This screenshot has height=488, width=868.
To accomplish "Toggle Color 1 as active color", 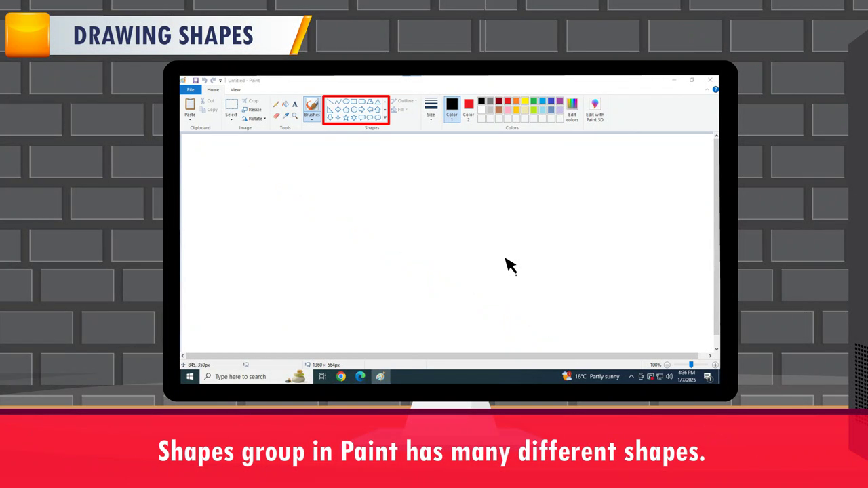I will [x=452, y=108].
